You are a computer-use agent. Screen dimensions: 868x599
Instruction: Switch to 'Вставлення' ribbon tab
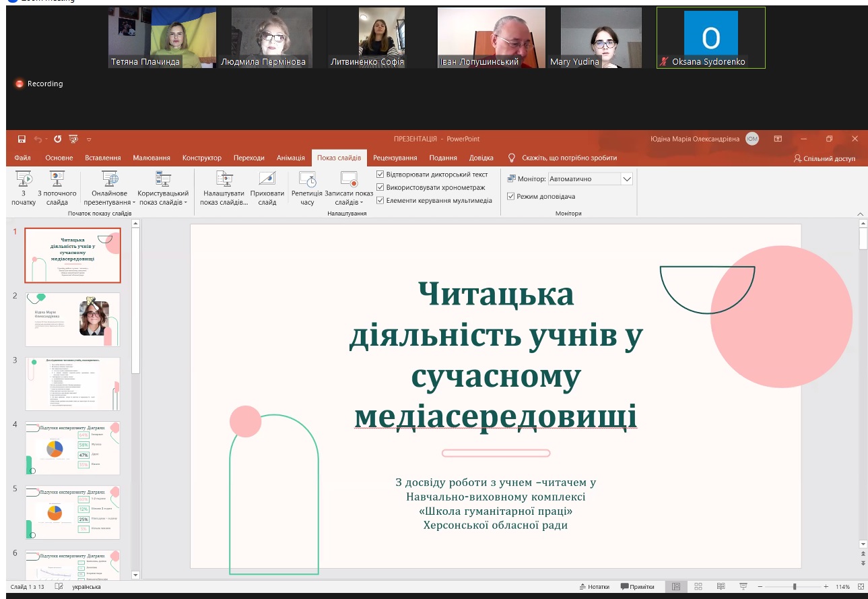click(103, 158)
